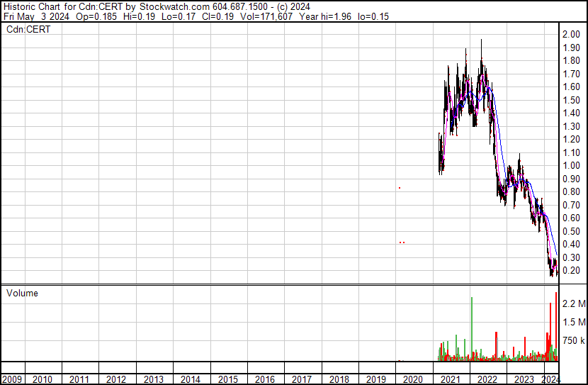Click the 0.20 price axis label
588x385 pixels.
[x=570, y=271]
